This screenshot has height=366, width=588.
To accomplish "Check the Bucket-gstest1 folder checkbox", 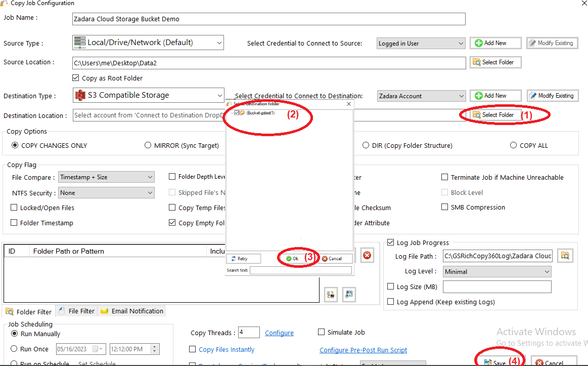I will [x=237, y=113].
